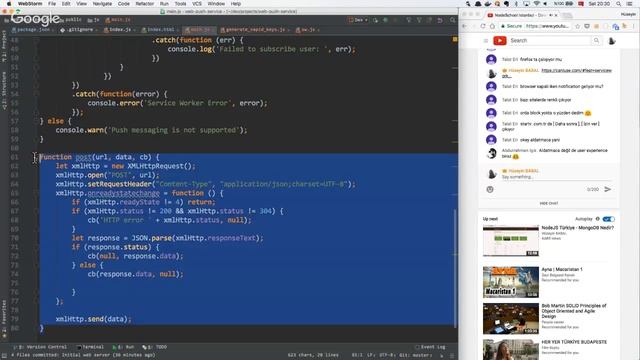Toggle the Autoplay switch
This screenshot has height=360, width=640.
608,219
